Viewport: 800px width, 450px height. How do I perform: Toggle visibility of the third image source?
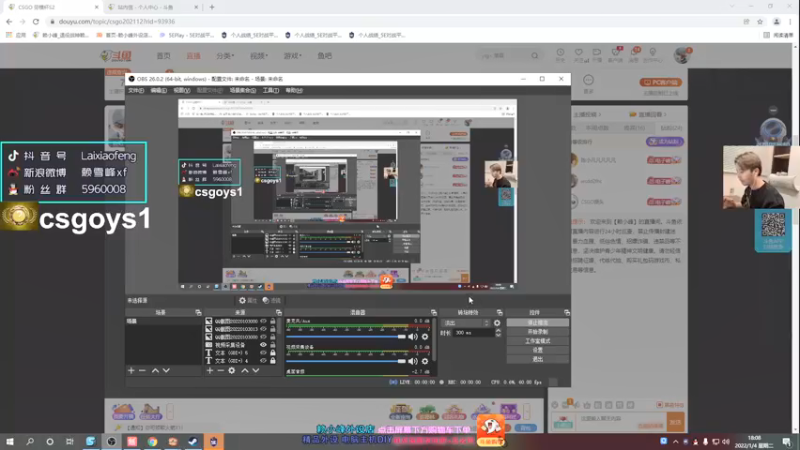[263, 337]
